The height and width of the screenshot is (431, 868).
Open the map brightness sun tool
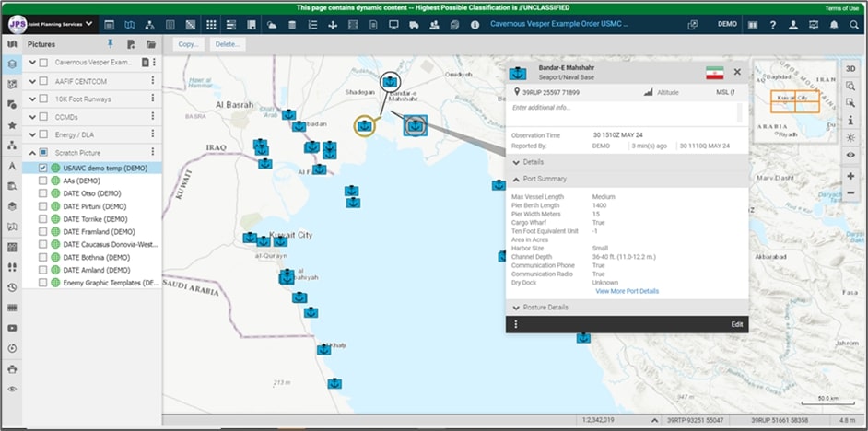(x=850, y=137)
